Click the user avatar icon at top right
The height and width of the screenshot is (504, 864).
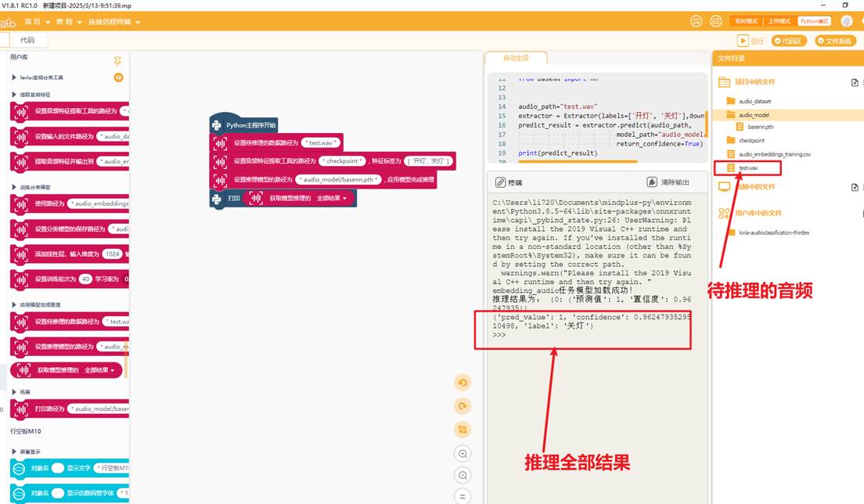[847, 21]
